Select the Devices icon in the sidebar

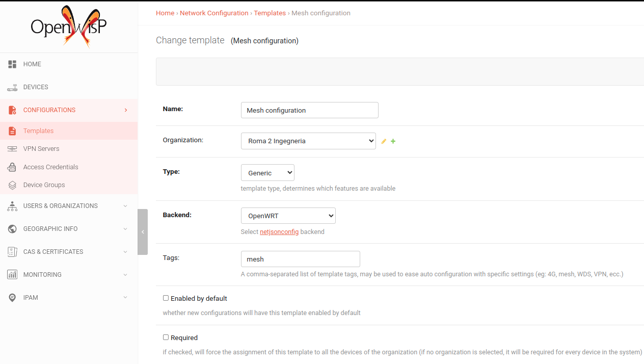(x=12, y=87)
